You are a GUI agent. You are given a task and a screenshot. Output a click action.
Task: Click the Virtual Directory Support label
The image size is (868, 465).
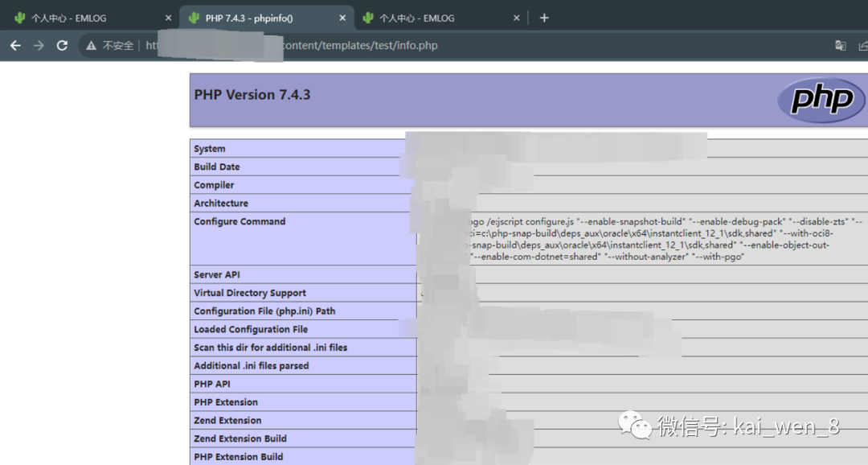coord(250,293)
